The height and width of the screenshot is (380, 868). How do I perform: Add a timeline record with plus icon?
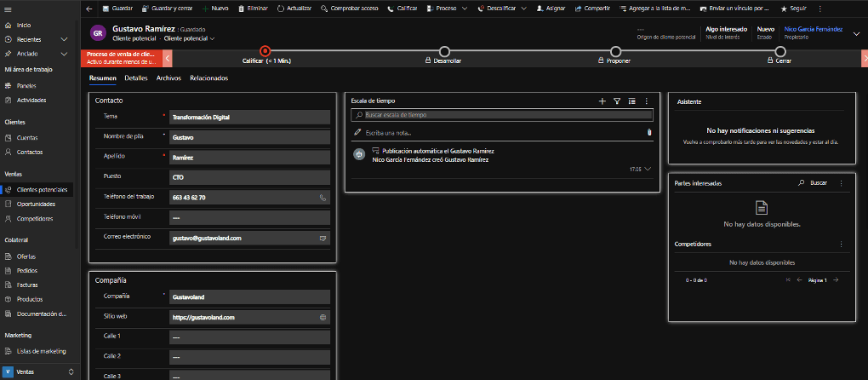(x=602, y=101)
